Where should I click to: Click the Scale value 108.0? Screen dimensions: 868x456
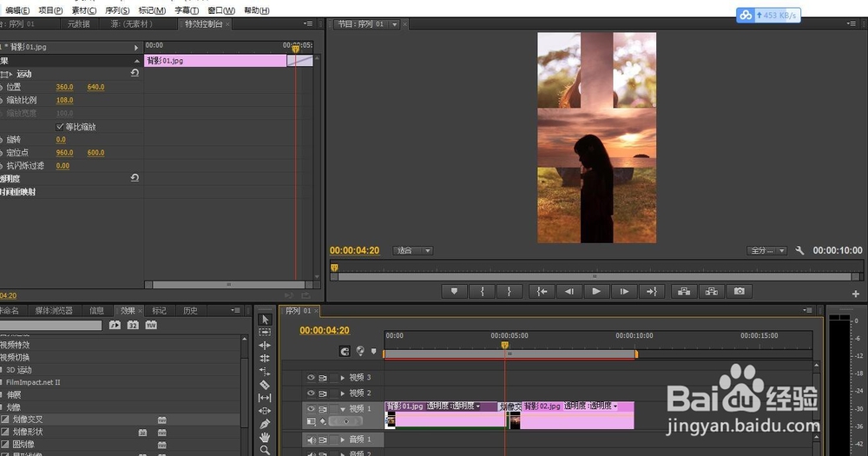click(x=64, y=100)
